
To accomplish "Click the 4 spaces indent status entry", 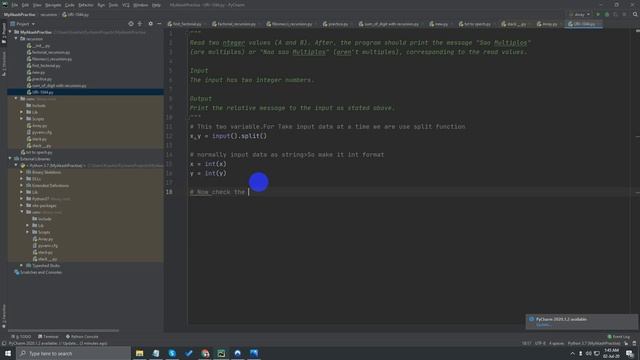I will [x=556, y=343].
